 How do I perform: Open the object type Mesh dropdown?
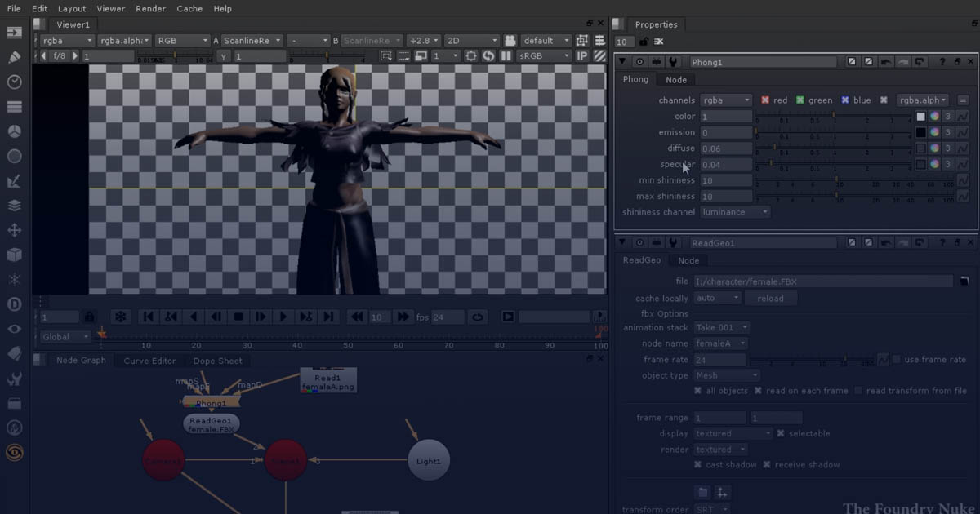pyautogui.click(x=725, y=374)
